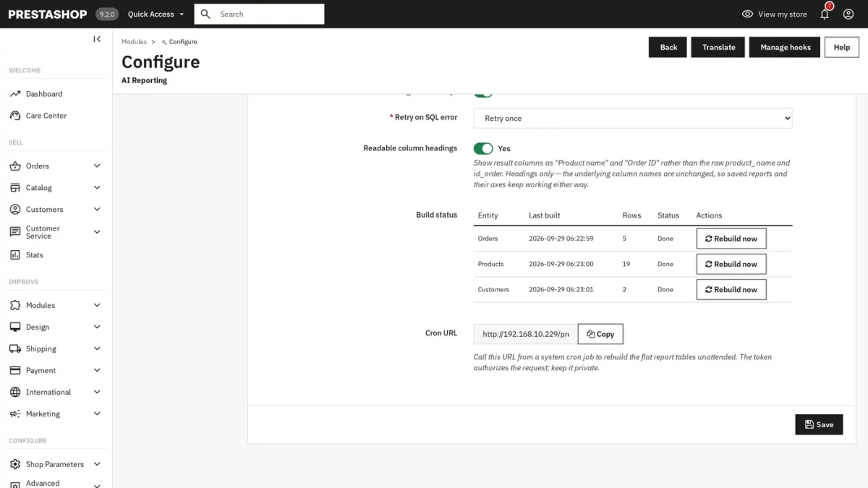Click the International globe icon
The width and height of the screenshot is (868, 488).
[15, 392]
